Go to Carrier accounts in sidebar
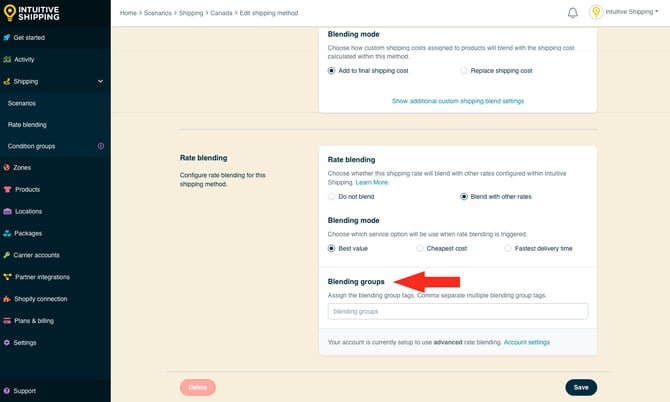 click(36, 255)
